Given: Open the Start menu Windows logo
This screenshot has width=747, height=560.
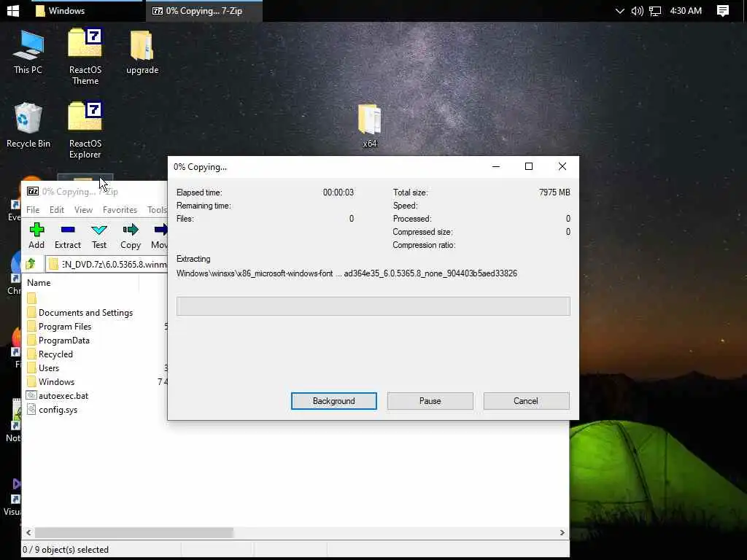Looking at the screenshot, I should click(13, 10).
